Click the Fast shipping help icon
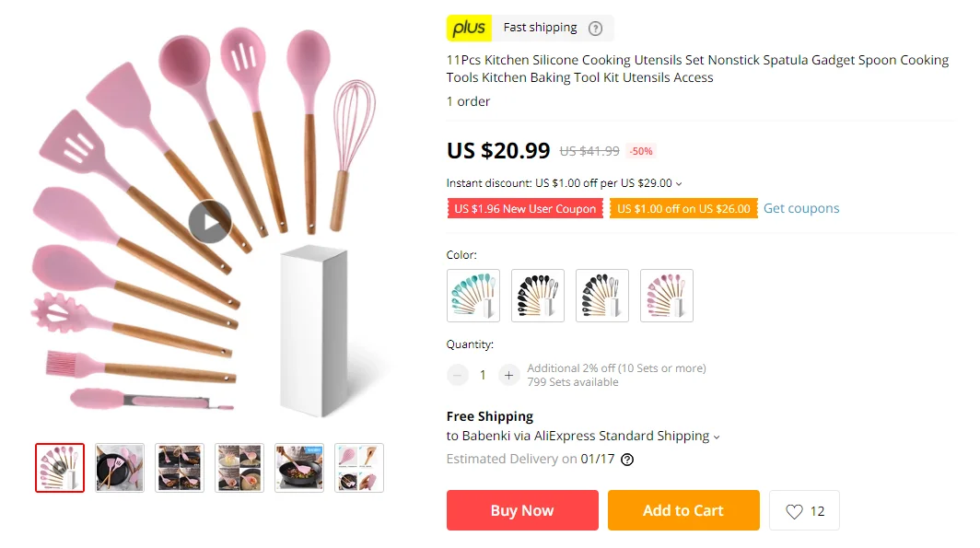The width and height of the screenshot is (980, 548). 596,28
